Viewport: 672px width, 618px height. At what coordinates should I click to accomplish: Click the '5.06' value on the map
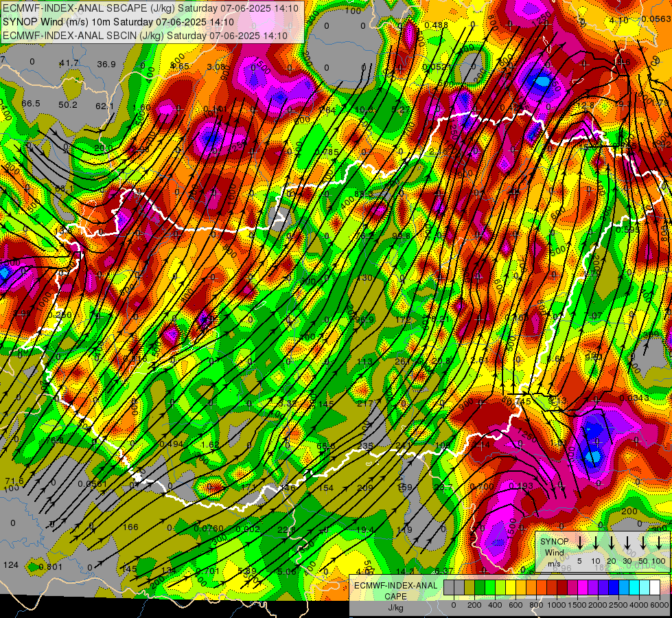[x=287, y=572]
